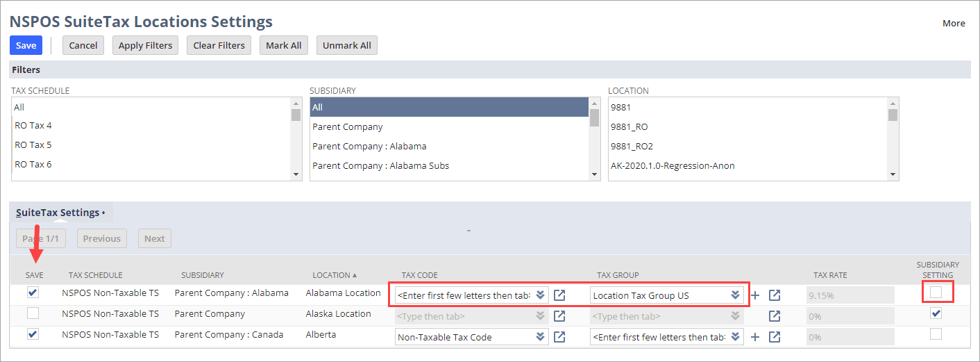This screenshot has height=362, width=980.
Task: Expand Non-Taxable Tax Code dropdown for Alberta
Action: coord(540,337)
